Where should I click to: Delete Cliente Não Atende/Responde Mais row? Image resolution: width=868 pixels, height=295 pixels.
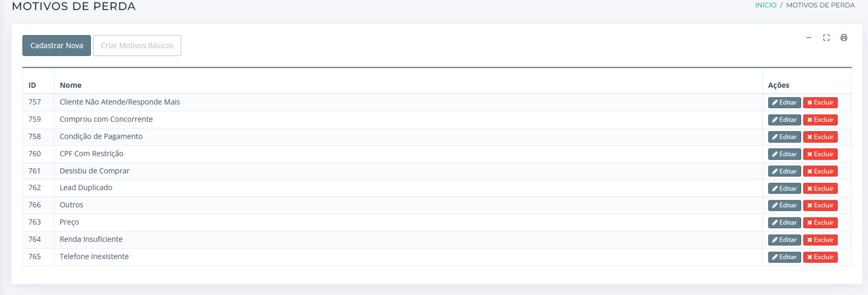[x=820, y=103]
